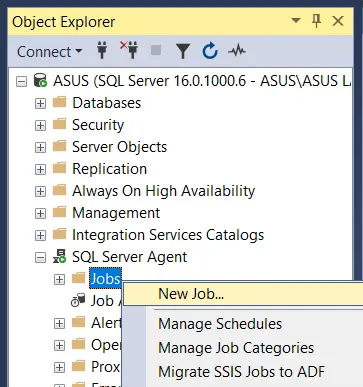Select the SQL Server Agent label

coord(130,257)
